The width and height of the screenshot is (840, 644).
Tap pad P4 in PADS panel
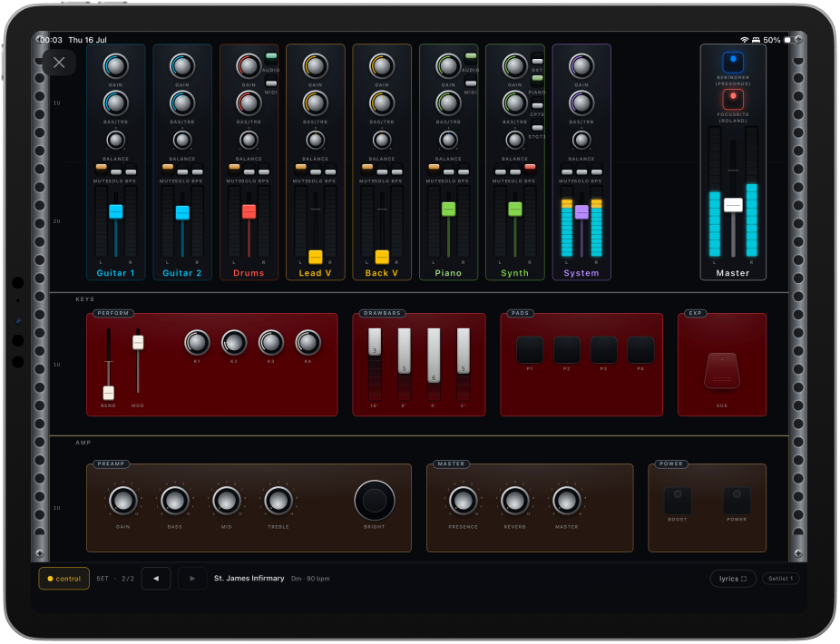pyautogui.click(x=640, y=350)
